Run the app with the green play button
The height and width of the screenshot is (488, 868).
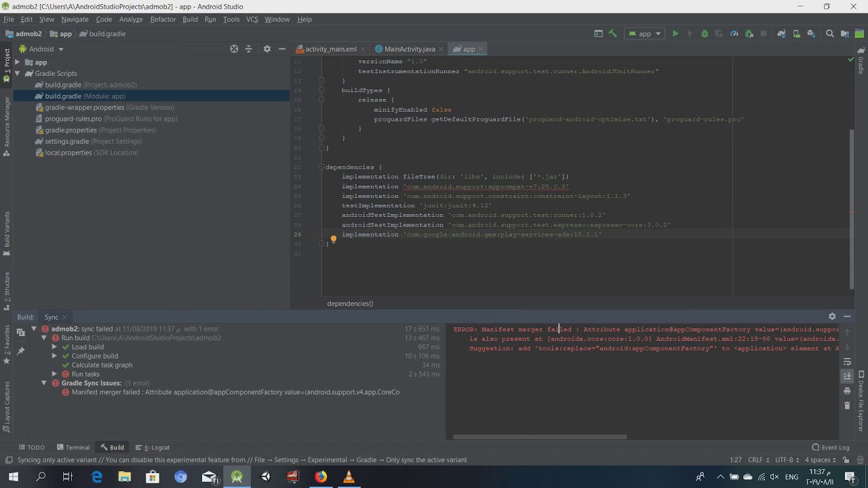tap(675, 34)
